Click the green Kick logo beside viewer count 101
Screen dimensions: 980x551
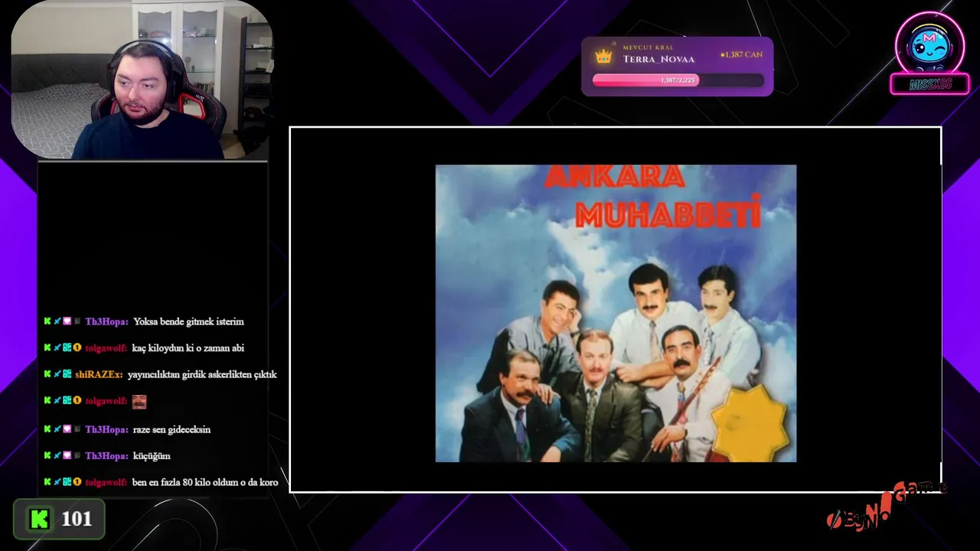tap(39, 520)
